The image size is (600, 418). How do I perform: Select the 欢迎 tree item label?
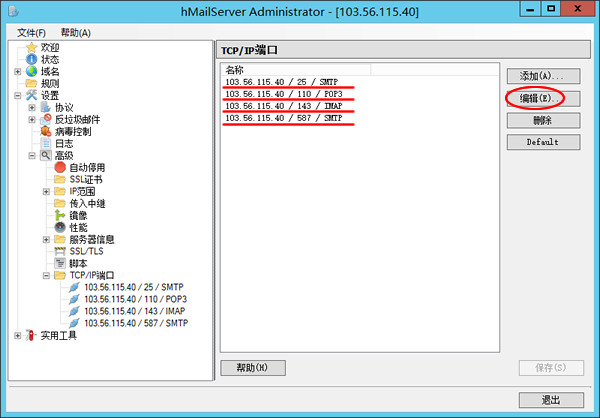(x=50, y=47)
